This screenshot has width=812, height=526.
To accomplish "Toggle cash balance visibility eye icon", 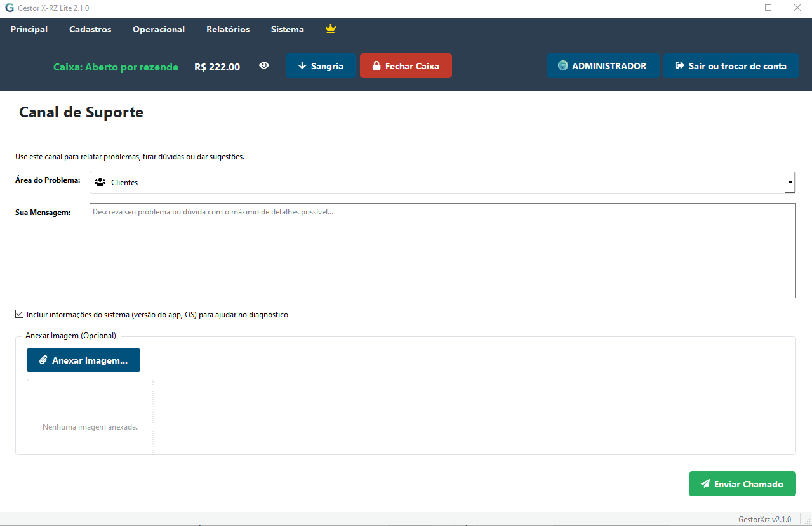I will point(264,66).
